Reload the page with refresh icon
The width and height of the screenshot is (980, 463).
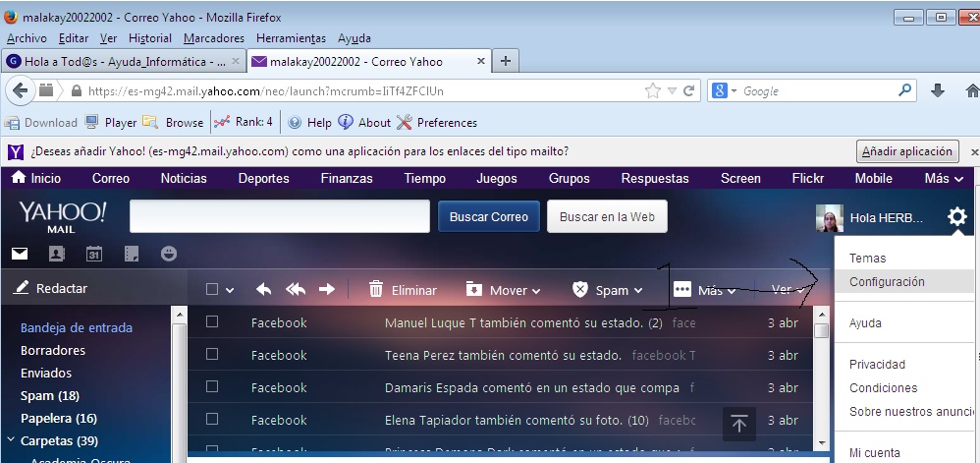[x=688, y=91]
